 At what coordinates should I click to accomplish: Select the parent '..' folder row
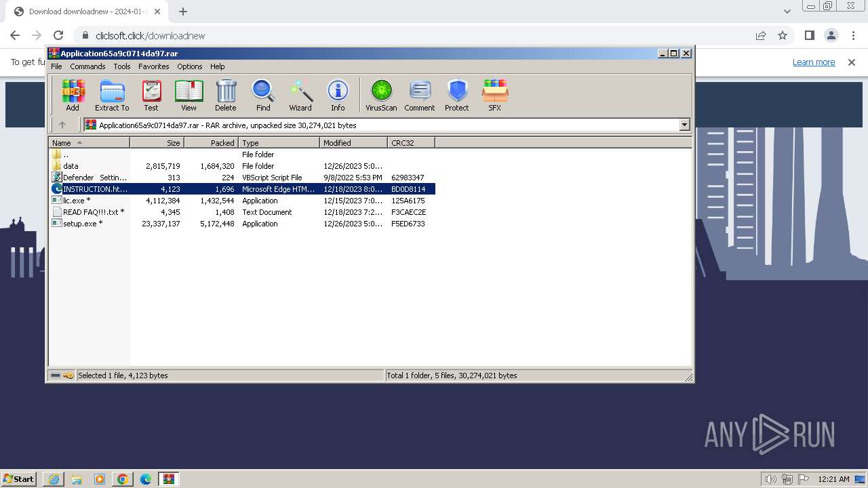point(242,155)
